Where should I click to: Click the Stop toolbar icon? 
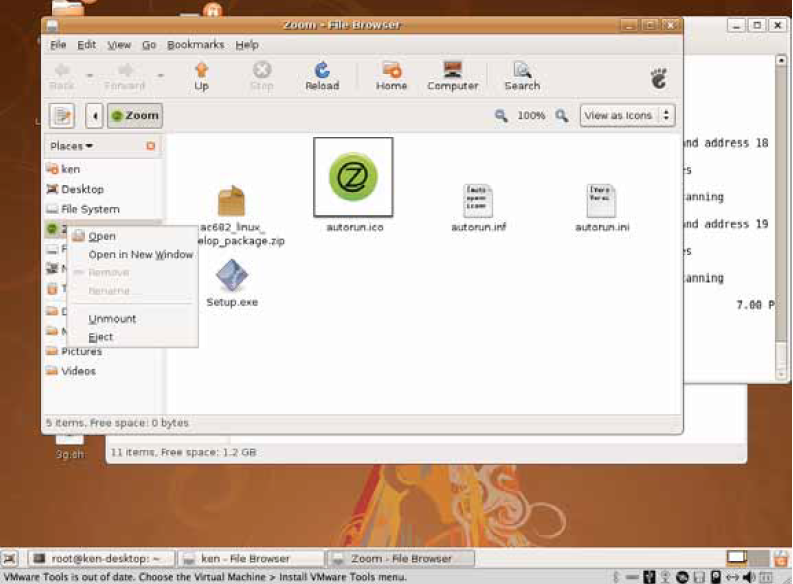point(261,70)
